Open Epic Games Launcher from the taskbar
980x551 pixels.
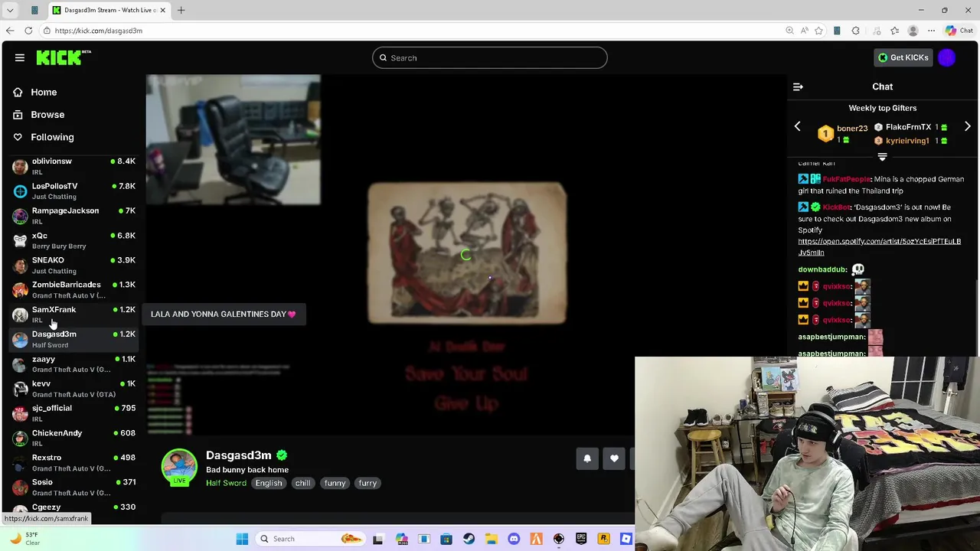click(581, 539)
